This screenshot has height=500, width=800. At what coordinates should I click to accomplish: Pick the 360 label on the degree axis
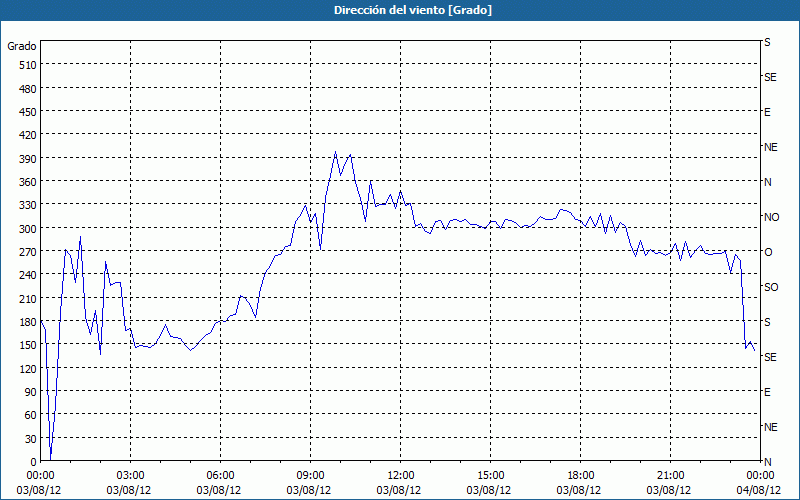(29, 182)
